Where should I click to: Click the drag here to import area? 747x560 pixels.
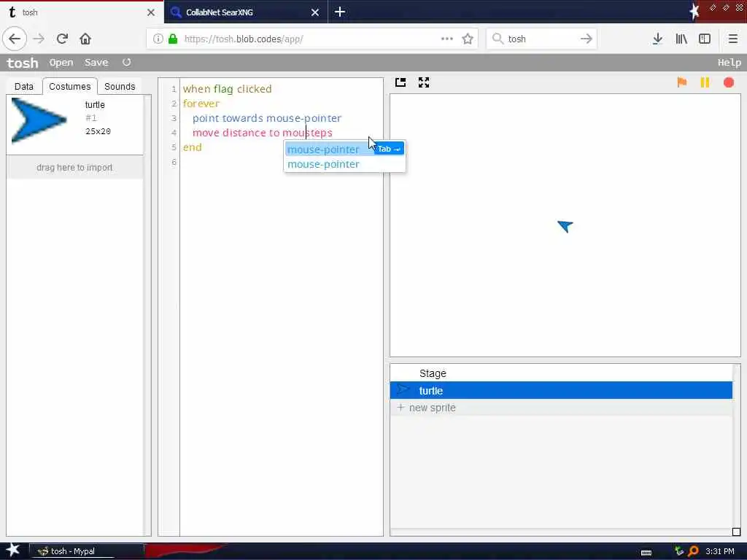coord(75,168)
